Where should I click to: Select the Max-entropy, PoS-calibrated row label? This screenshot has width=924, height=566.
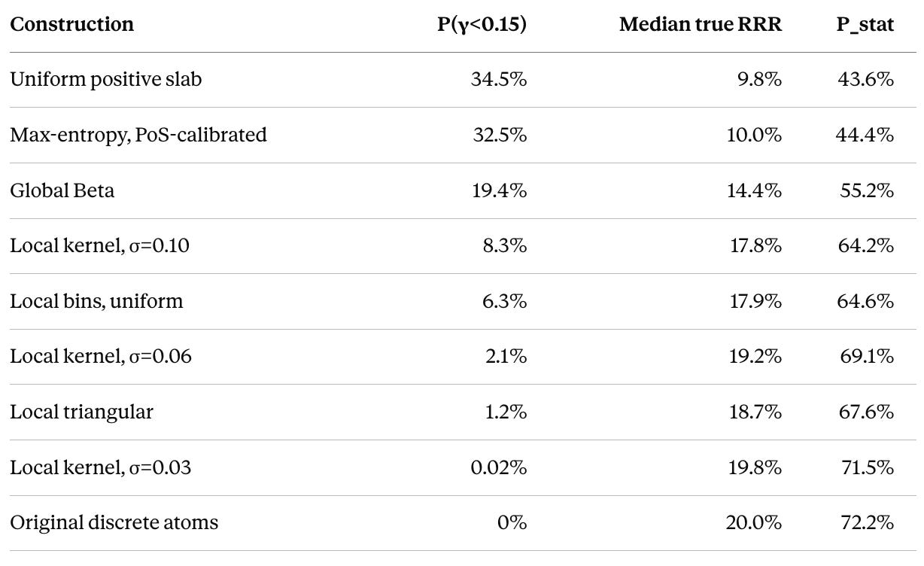(138, 135)
